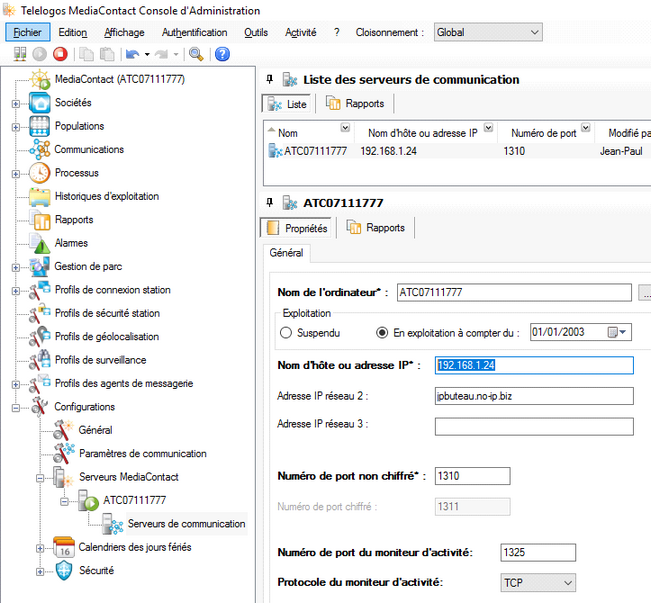The width and height of the screenshot is (651, 603).
Task: Click the pin icon beside ATC07111777 header
Action: pos(269,202)
